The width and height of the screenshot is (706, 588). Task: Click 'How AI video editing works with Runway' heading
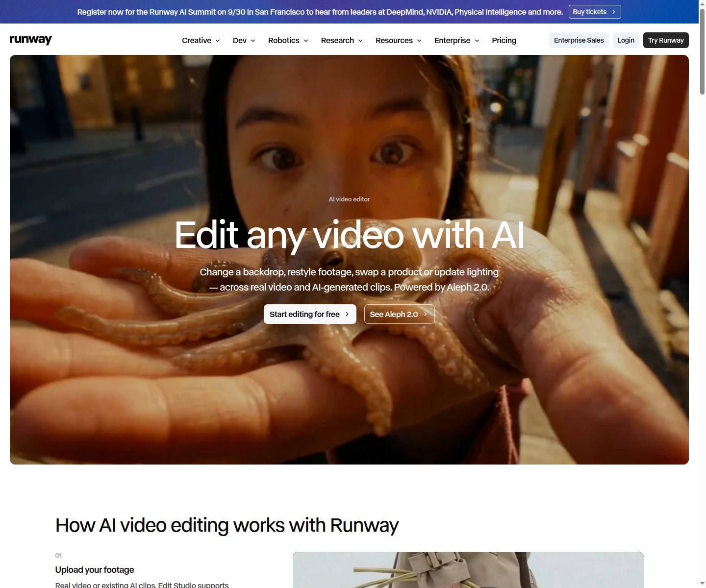pyautogui.click(x=227, y=525)
